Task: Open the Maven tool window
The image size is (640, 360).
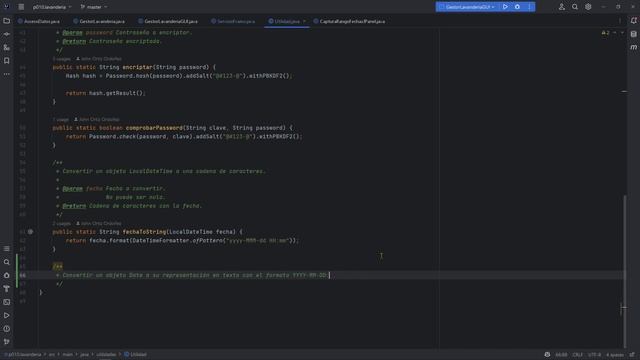Action: pos(633,48)
